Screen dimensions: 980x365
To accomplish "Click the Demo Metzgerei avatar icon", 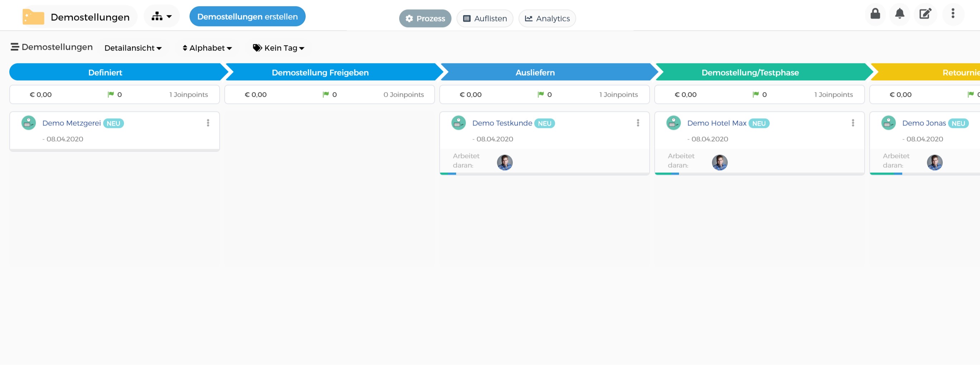I will tap(29, 123).
